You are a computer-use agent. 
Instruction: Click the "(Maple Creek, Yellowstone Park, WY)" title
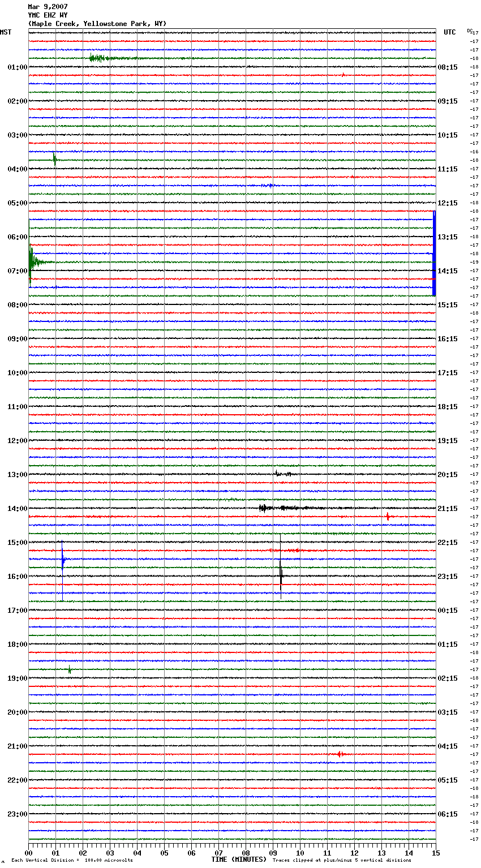(97, 24)
